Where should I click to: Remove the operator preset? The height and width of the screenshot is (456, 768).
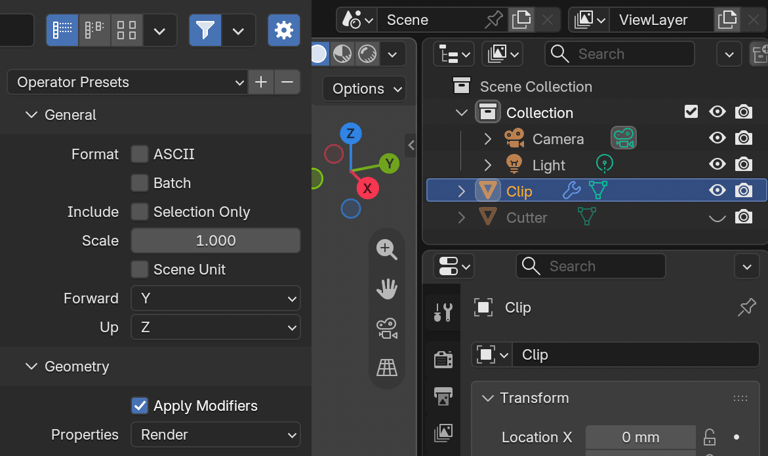coord(287,82)
